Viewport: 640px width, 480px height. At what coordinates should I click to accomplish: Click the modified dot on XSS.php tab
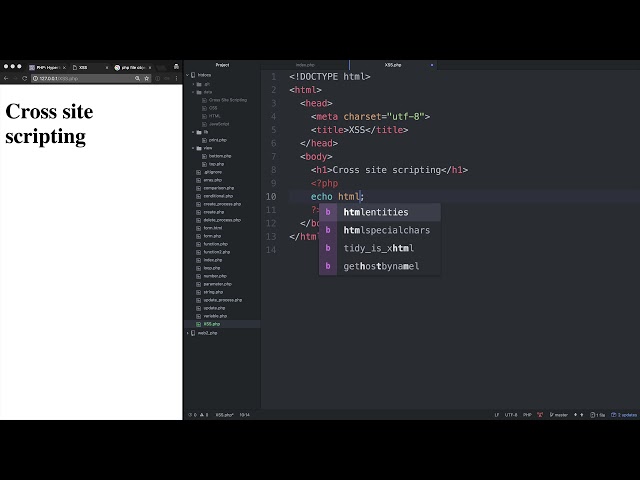tap(432, 65)
